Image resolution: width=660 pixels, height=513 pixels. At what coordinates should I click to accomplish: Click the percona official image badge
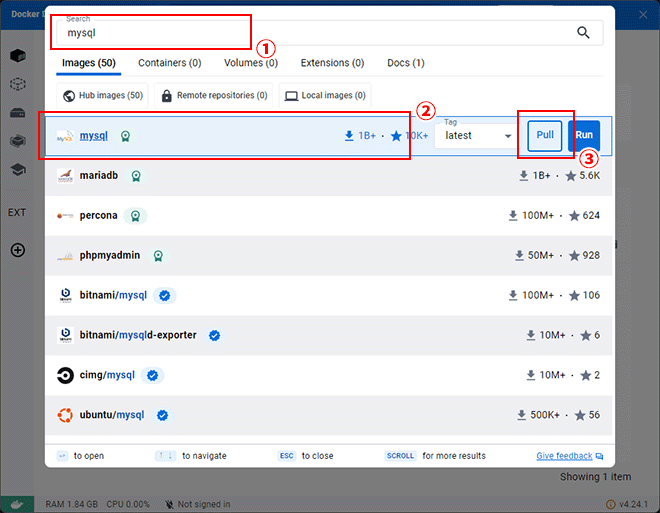135,216
